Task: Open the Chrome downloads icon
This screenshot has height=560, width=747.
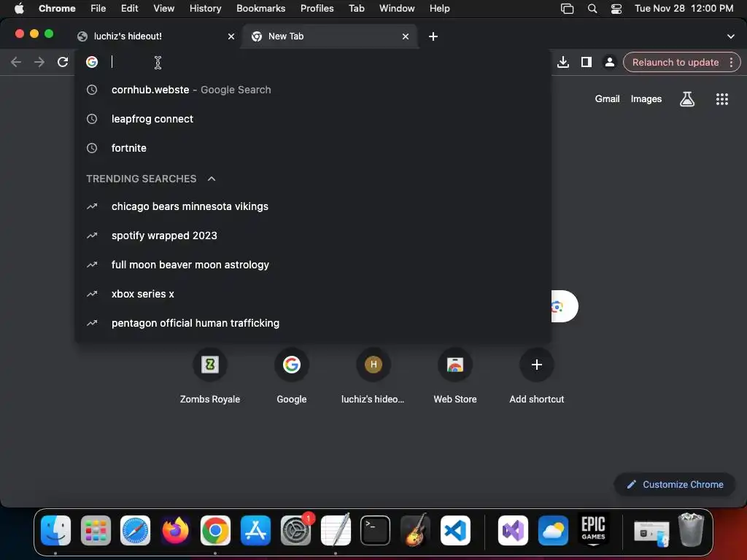Action: (x=563, y=62)
